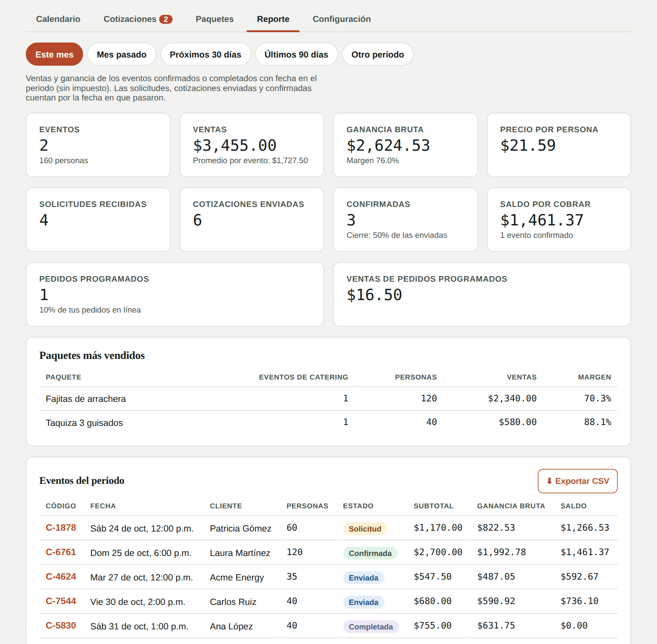Click the date 'Dom 25 de oct, 6:00 p.m.'
The height and width of the screenshot is (644, 657).
(x=141, y=553)
